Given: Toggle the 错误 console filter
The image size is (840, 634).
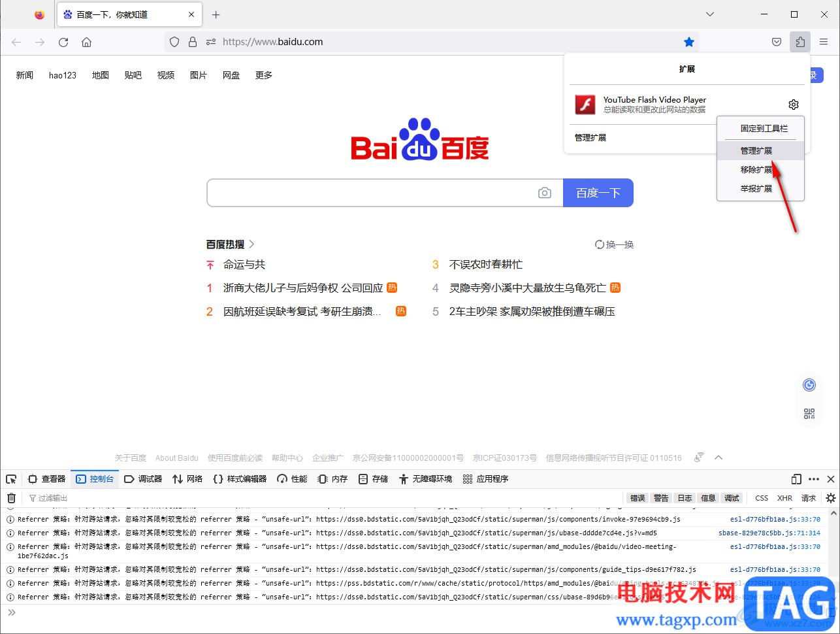Looking at the screenshot, I should point(638,498).
